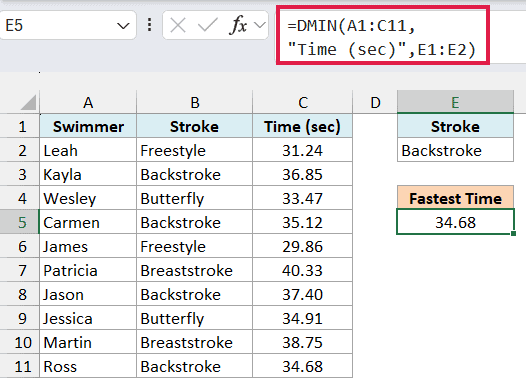Select the cell containing Carmen

pos(88,222)
